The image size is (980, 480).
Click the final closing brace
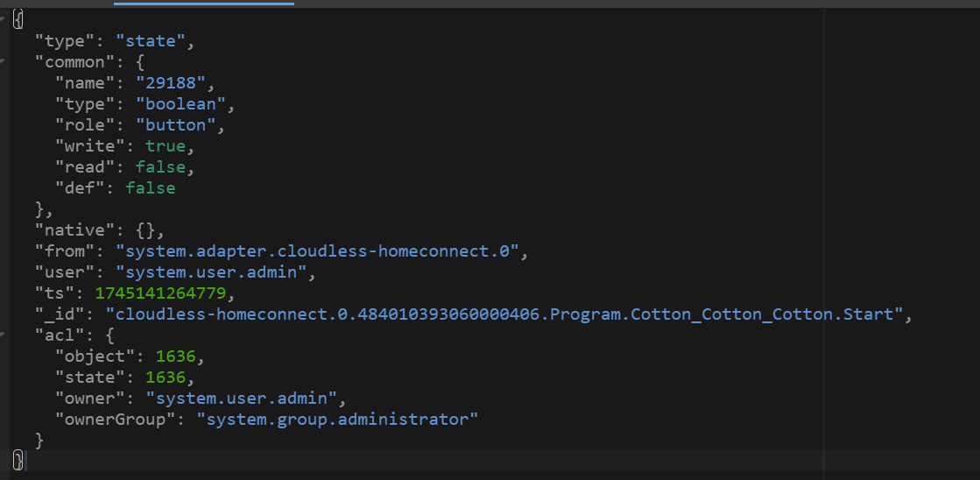tap(18, 459)
